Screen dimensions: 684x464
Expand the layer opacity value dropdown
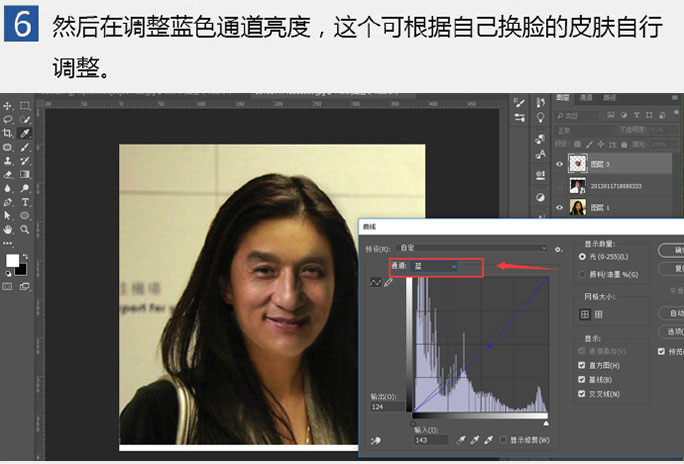(x=675, y=130)
